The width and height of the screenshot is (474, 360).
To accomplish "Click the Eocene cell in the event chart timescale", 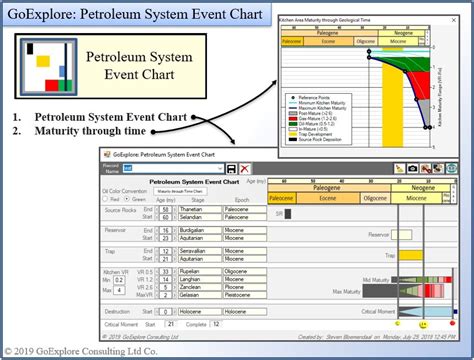I will 328,198.
